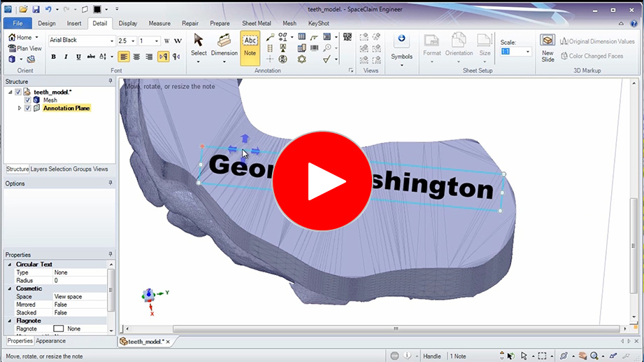Underline the note text

(x=78, y=57)
